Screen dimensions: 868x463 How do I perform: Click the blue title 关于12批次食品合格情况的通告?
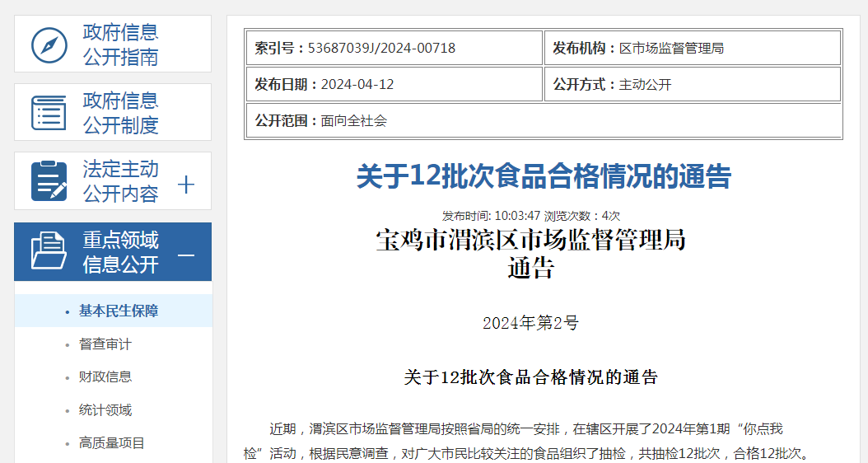click(544, 176)
